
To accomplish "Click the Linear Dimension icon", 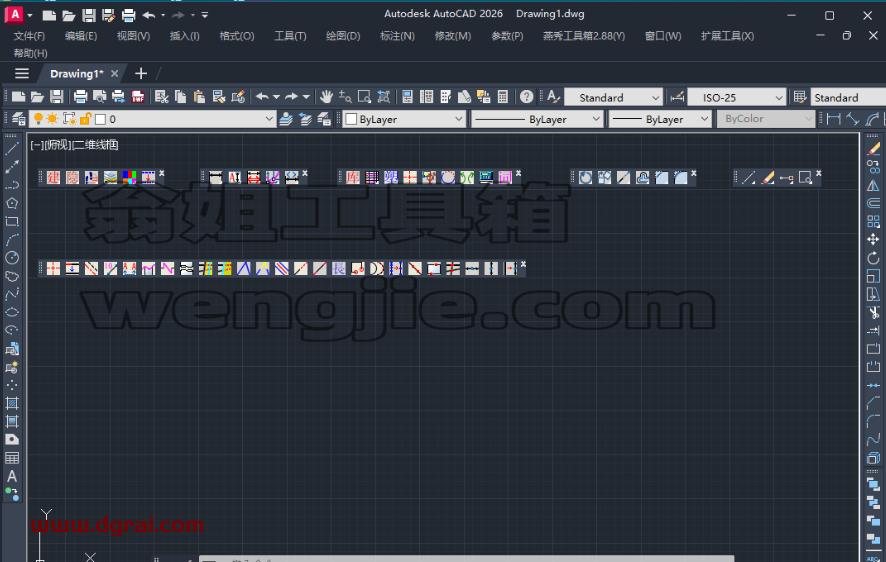I will 833,119.
